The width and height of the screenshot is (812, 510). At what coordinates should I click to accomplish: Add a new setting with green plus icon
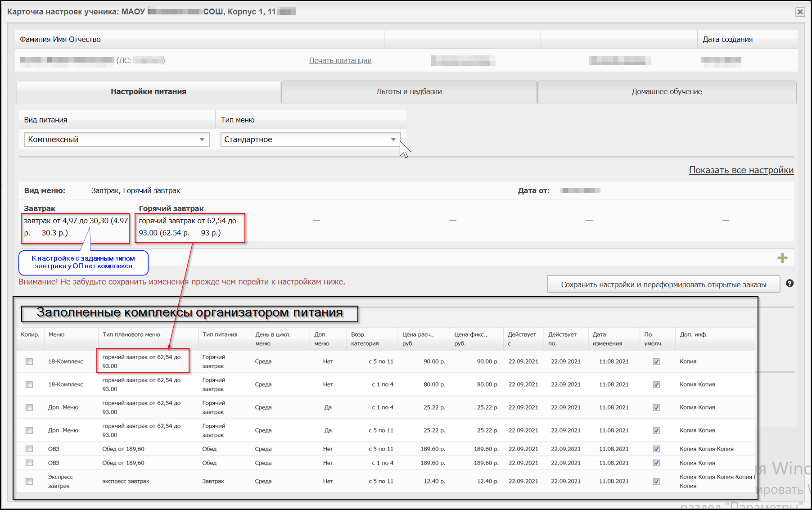tap(782, 258)
